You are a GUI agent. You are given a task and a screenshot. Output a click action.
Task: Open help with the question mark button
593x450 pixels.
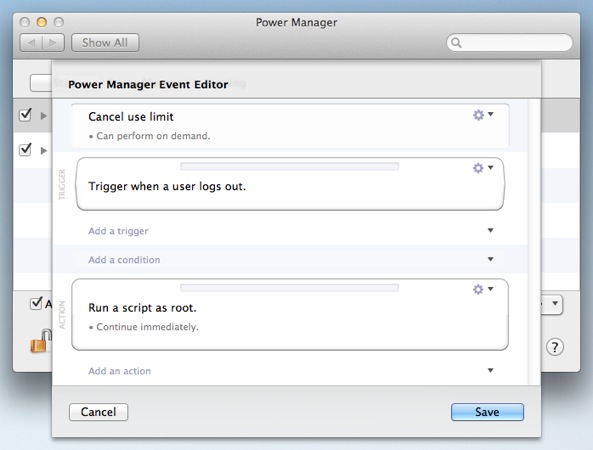coord(555,347)
